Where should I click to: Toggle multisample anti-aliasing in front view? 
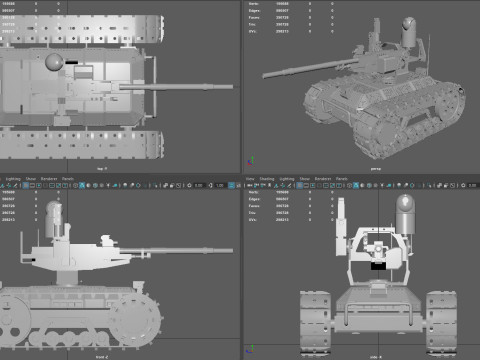138,185
